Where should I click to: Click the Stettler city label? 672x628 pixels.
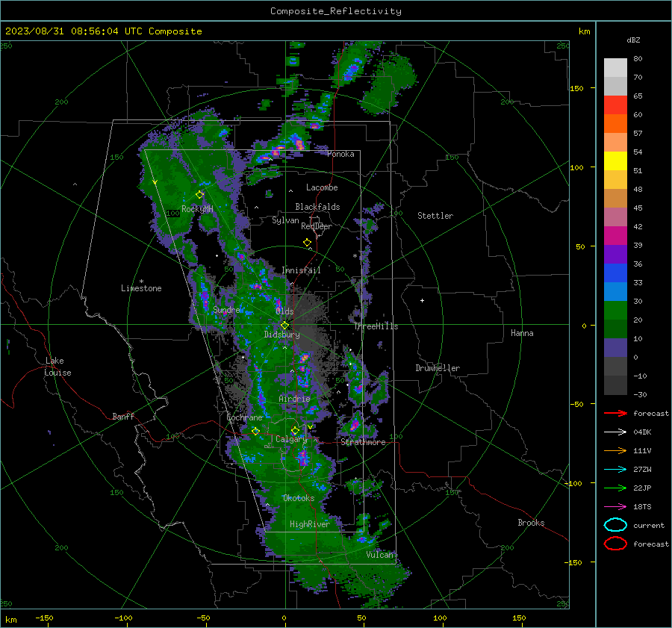click(435, 216)
